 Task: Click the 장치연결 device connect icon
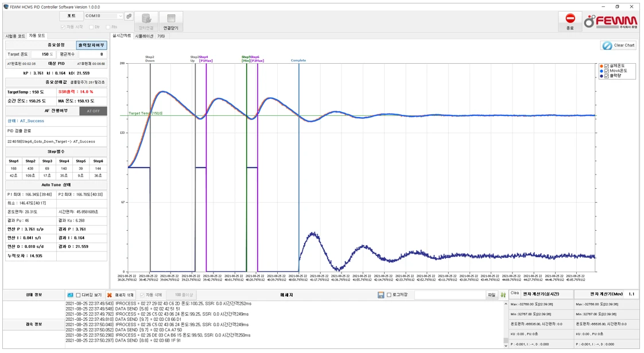click(x=146, y=21)
